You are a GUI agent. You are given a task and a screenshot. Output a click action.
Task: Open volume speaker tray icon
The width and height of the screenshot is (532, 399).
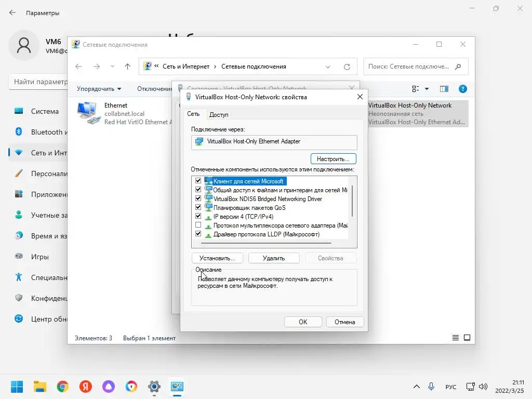click(483, 387)
